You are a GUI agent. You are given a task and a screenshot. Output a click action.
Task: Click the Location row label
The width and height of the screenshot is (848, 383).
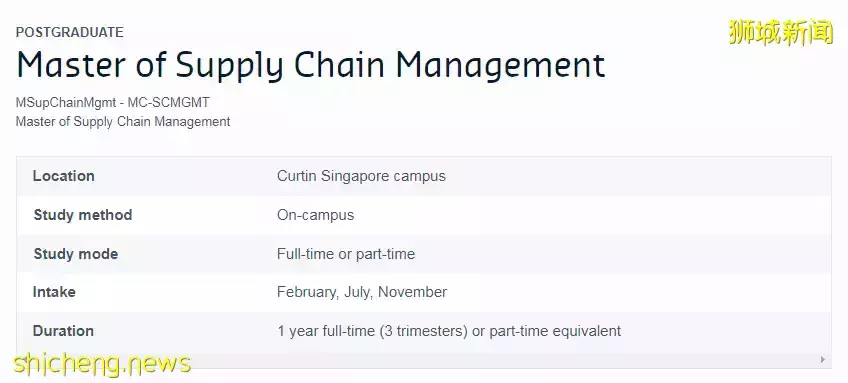tap(64, 176)
